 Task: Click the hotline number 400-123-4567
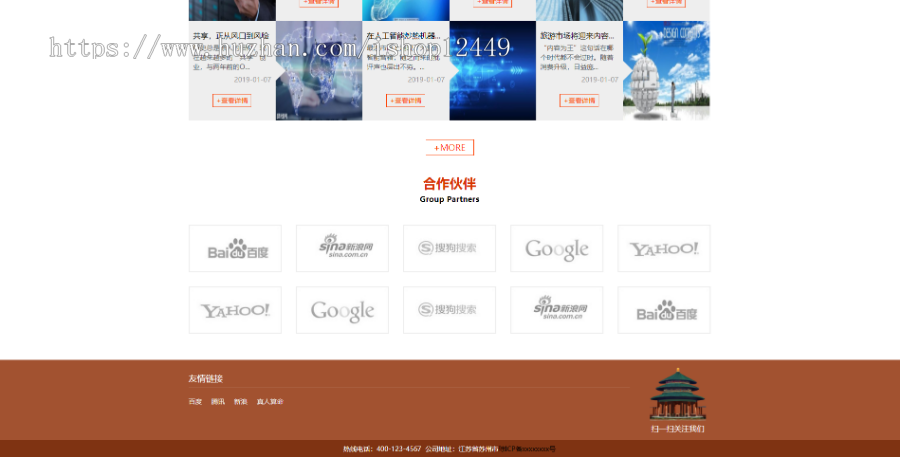[x=398, y=449]
